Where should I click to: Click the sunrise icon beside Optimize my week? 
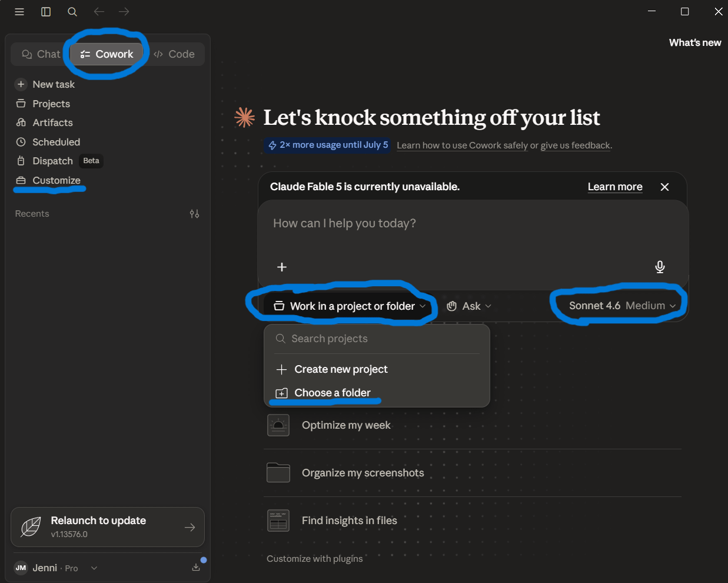coord(278,425)
